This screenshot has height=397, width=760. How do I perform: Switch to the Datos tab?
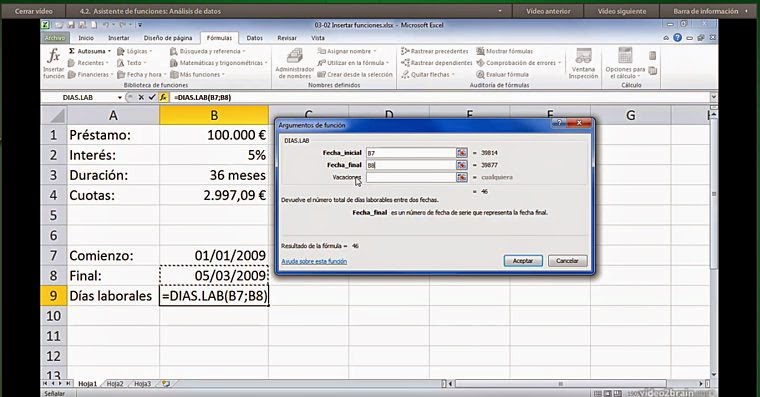pyautogui.click(x=254, y=38)
